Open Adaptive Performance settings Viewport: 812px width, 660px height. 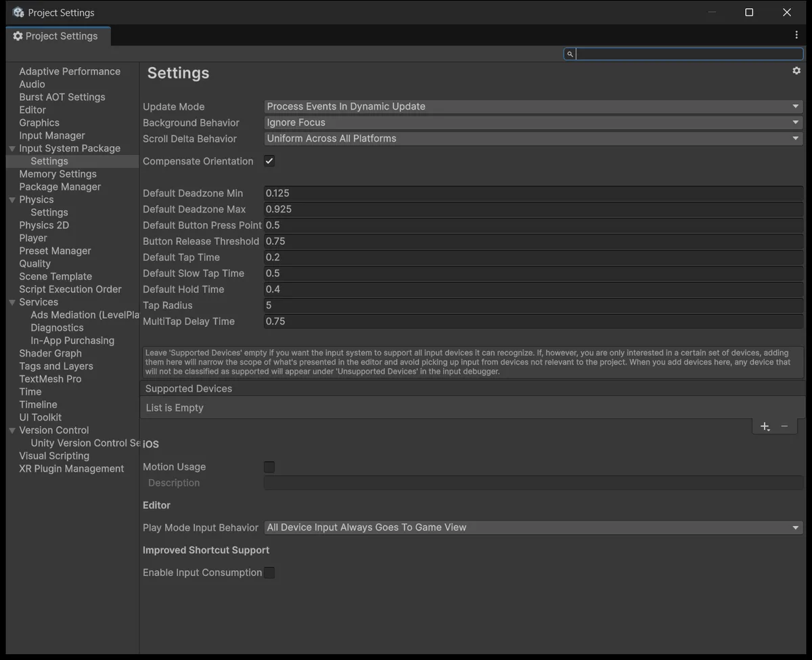(x=70, y=71)
